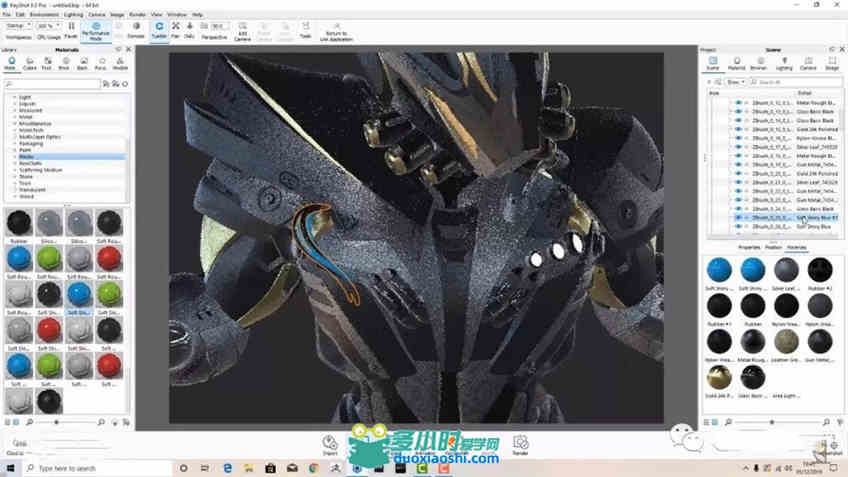Expand the Stone material folder
Screen dimensions: 848x477
15,177
